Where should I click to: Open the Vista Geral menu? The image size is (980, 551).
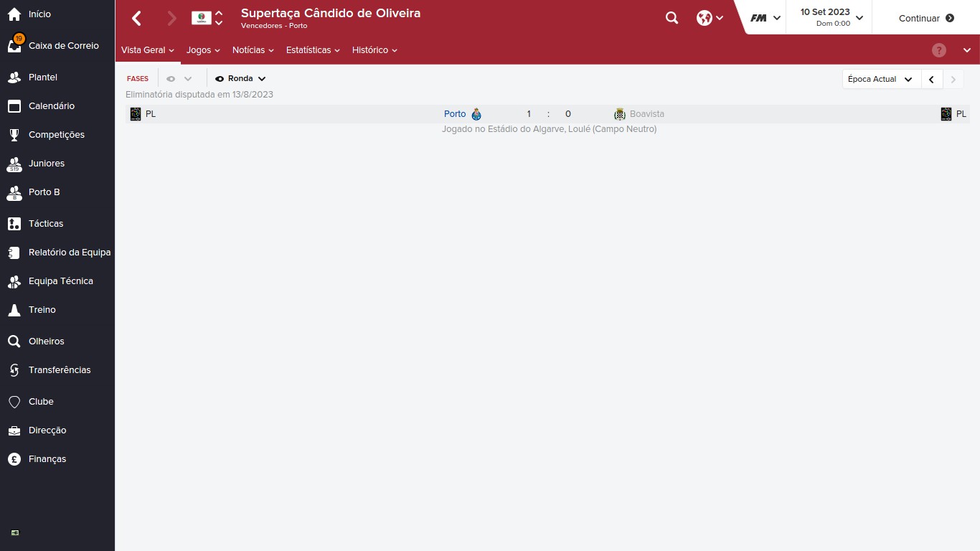(148, 50)
